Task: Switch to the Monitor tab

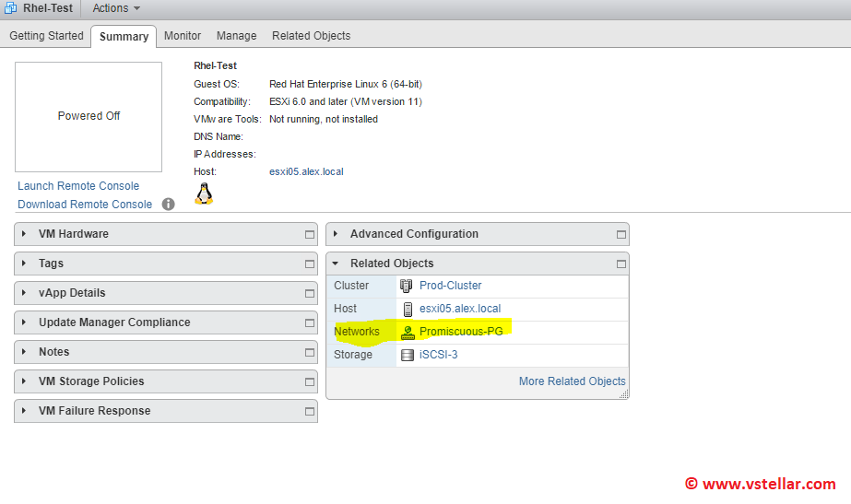Action: [x=183, y=36]
